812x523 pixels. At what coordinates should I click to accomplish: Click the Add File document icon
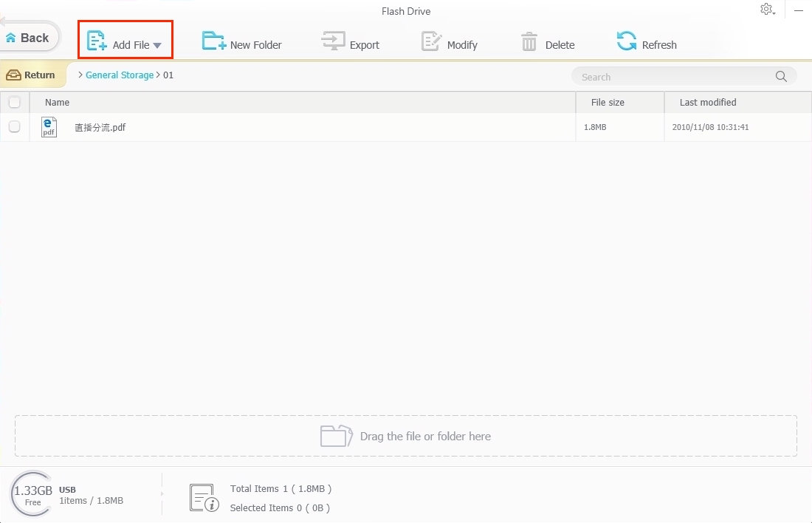97,41
